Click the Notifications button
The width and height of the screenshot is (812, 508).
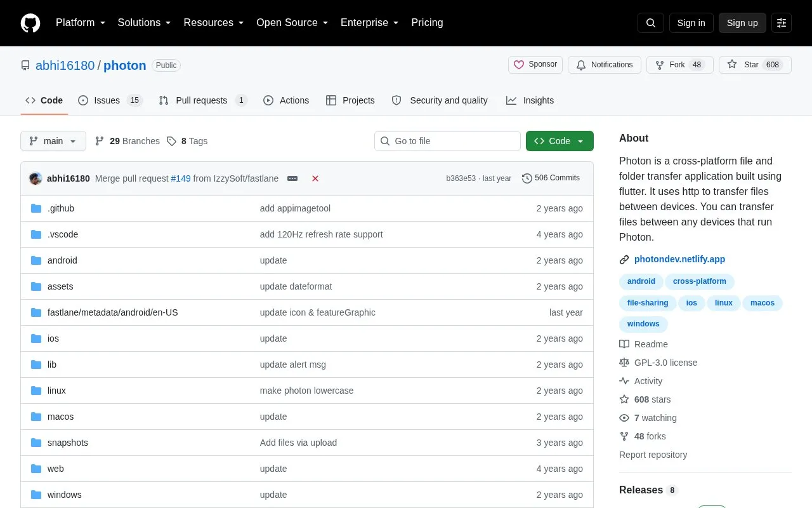[605, 65]
